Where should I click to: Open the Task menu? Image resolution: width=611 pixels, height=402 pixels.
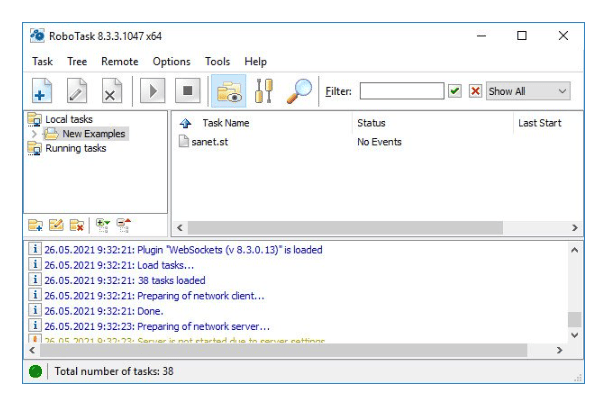point(42,62)
